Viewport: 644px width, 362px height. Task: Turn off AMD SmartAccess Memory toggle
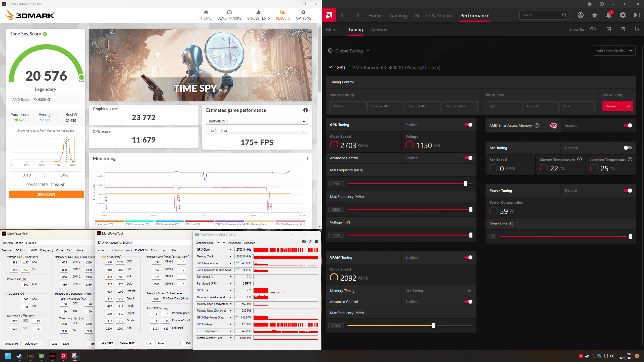coord(627,125)
